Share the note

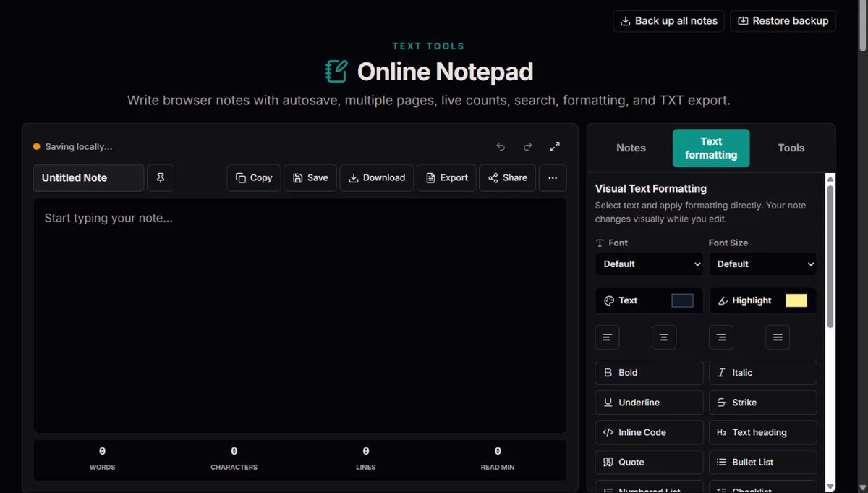click(x=507, y=178)
